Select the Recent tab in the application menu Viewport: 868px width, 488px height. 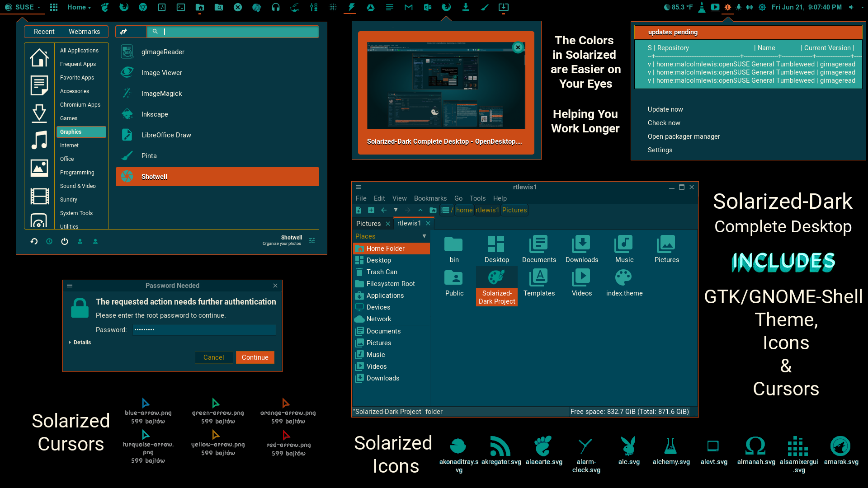44,32
